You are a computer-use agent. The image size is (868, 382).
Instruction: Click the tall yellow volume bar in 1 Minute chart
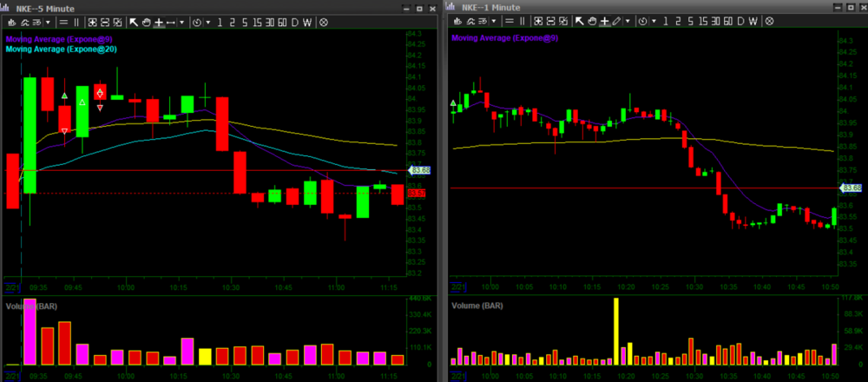tap(616, 330)
